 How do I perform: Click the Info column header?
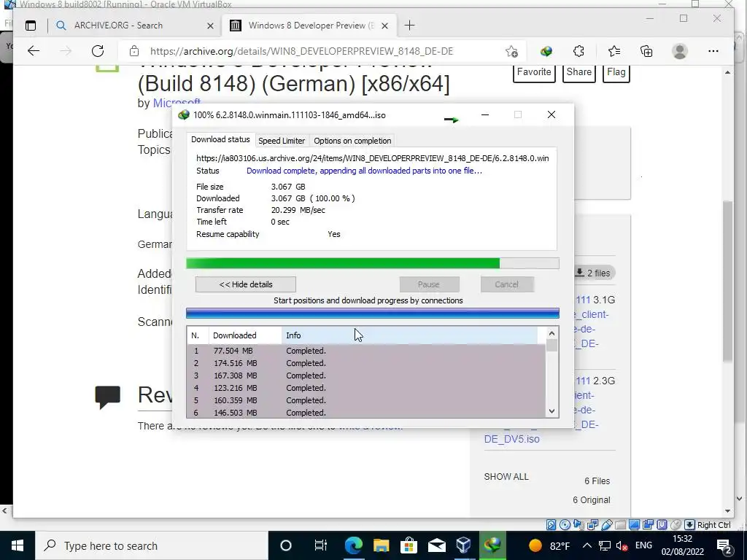(410, 335)
